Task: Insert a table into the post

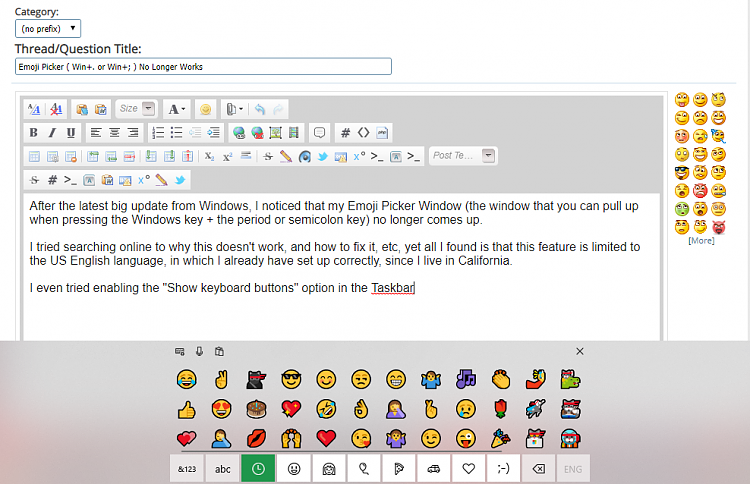Action: tap(34, 156)
